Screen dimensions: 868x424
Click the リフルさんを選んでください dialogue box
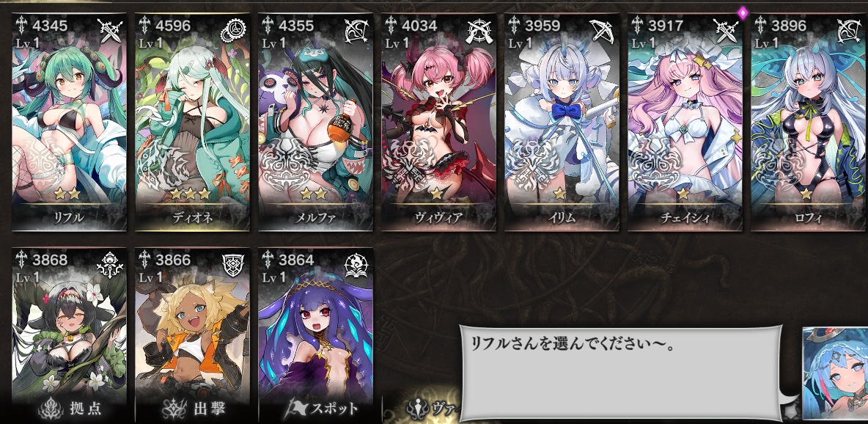620,373
